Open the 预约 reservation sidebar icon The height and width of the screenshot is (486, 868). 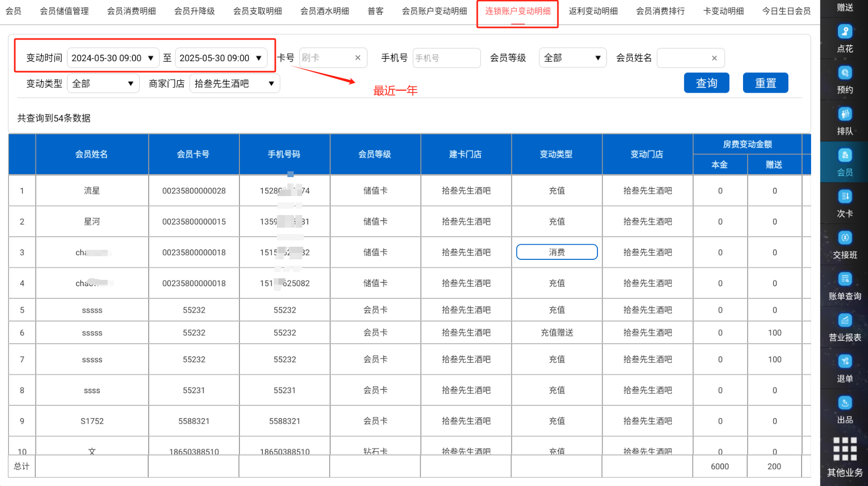click(x=844, y=80)
